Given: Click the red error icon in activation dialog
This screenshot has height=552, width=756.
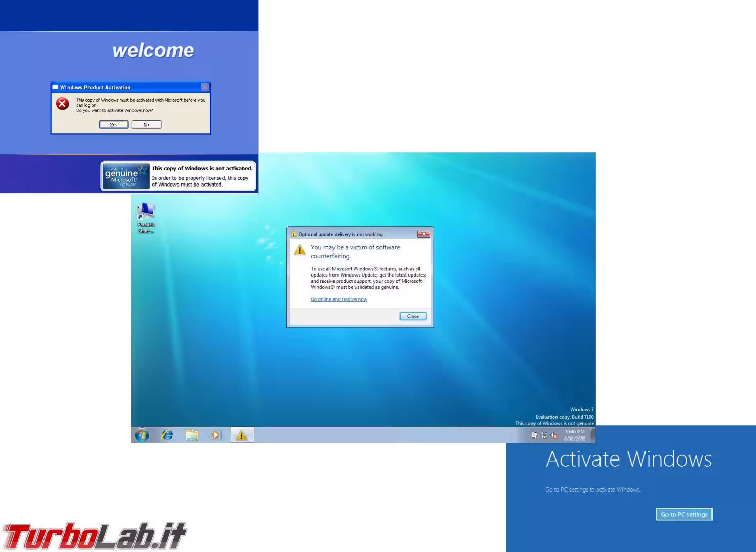Looking at the screenshot, I should [62, 104].
